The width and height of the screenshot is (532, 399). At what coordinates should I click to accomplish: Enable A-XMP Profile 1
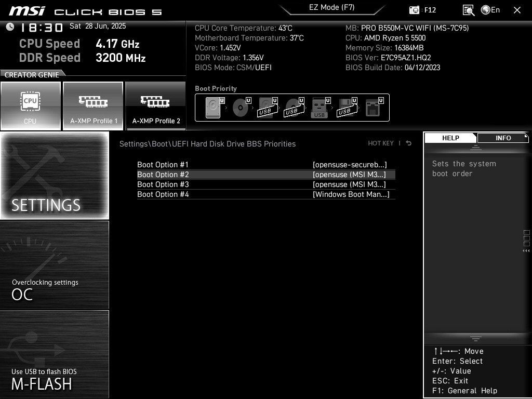pyautogui.click(x=93, y=105)
